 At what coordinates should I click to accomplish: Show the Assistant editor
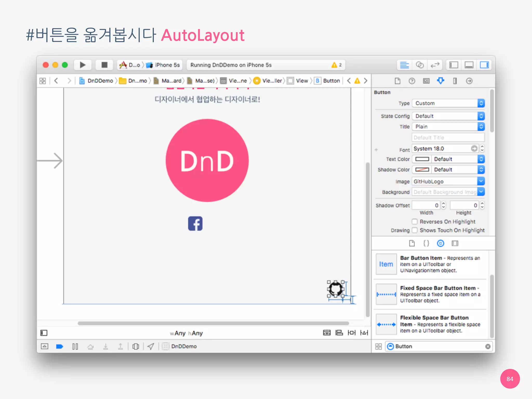420,65
